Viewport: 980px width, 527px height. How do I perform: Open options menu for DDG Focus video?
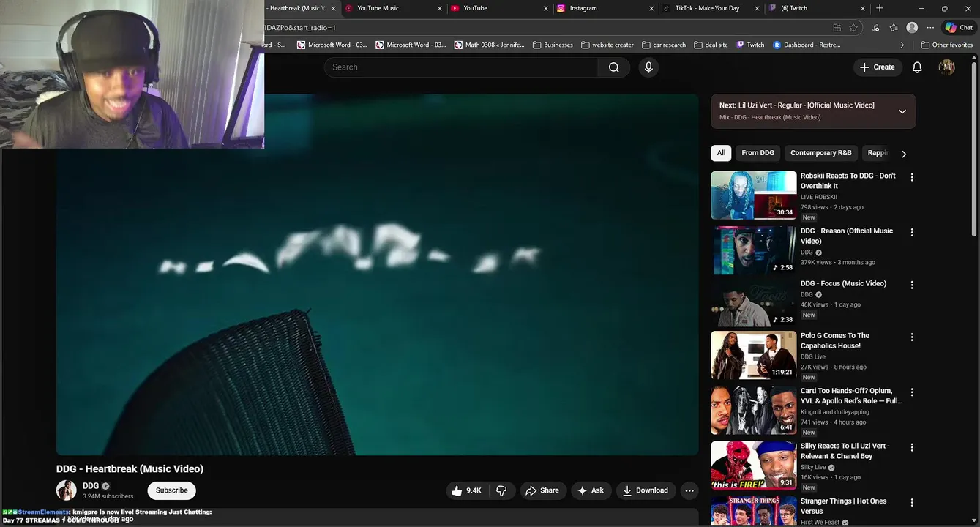[x=912, y=285]
